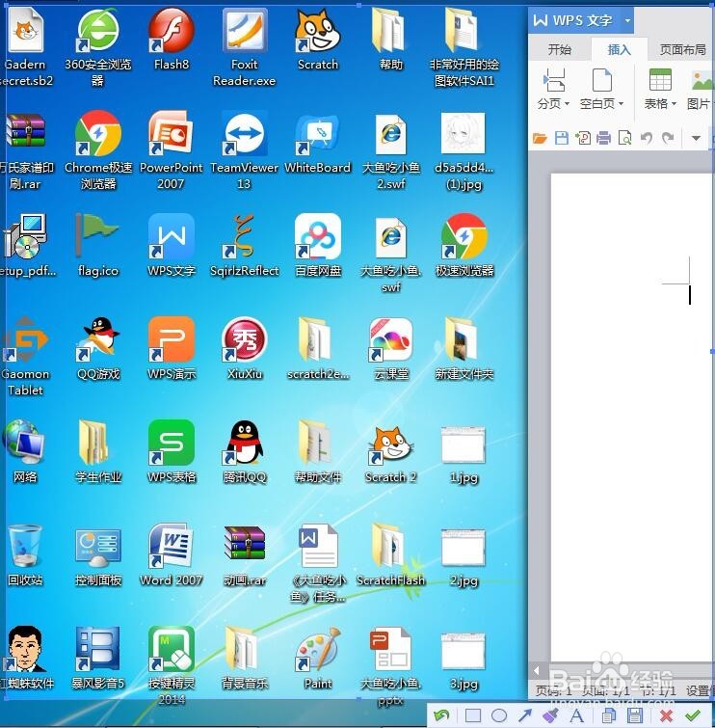Click the print preview icon in WPS

tap(625, 138)
